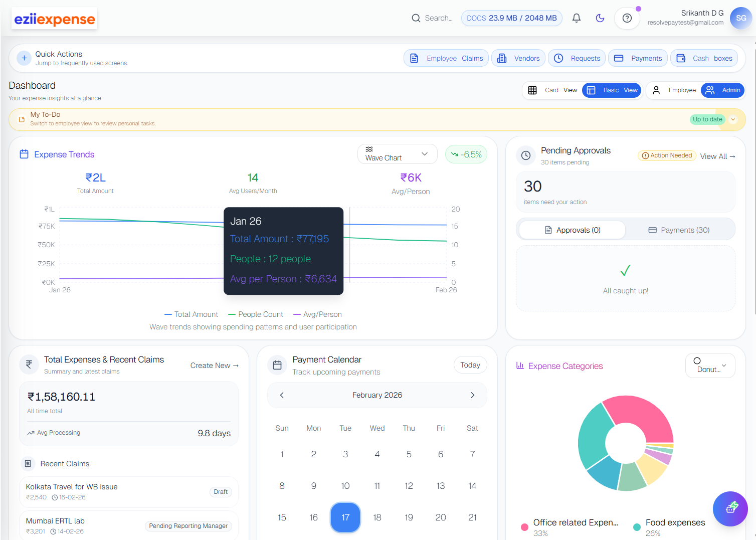Open the Donut chart type dropdown
Screen dimensions: 756x540
click(x=710, y=366)
